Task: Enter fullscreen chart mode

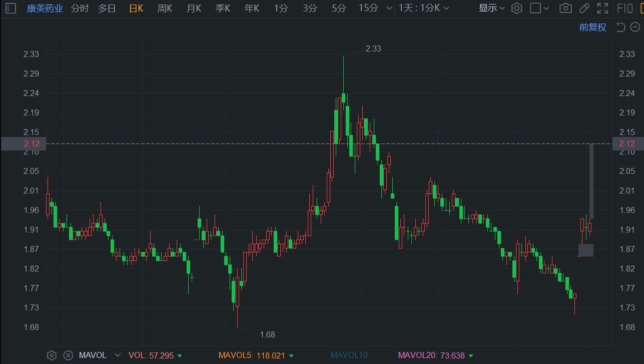Action: pos(603,8)
